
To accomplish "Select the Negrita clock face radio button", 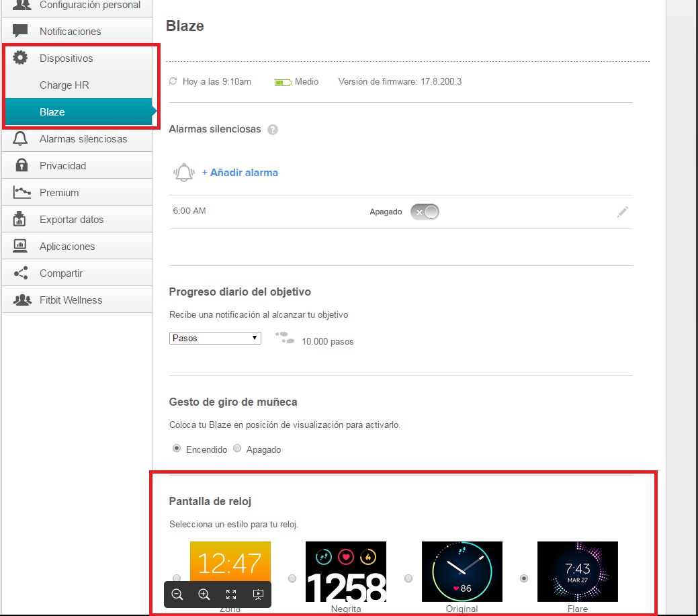I will pos(292,578).
